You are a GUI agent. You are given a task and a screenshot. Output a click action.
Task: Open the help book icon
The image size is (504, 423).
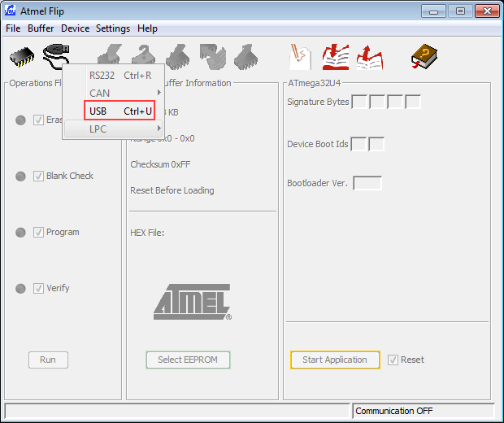424,56
